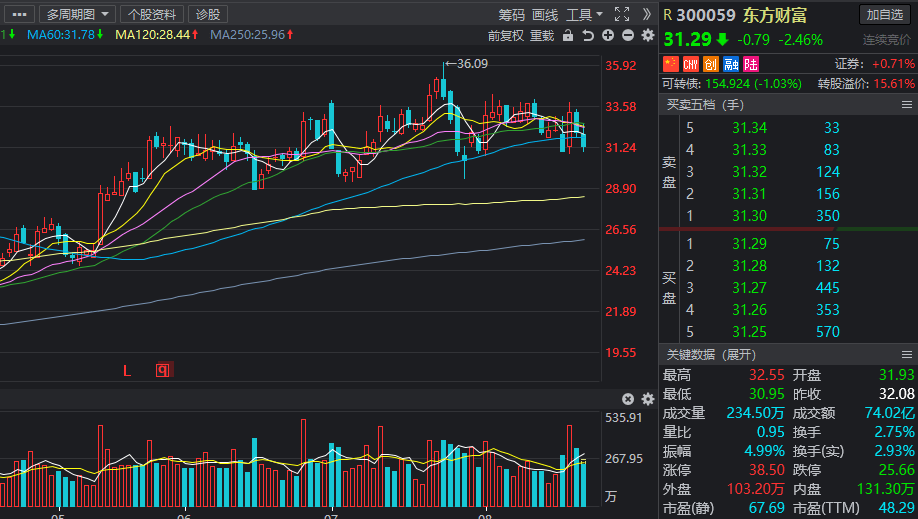This screenshot has height=519, width=918.
Task: Switch the 前复权 adjustment mode
Action: (x=506, y=36)
